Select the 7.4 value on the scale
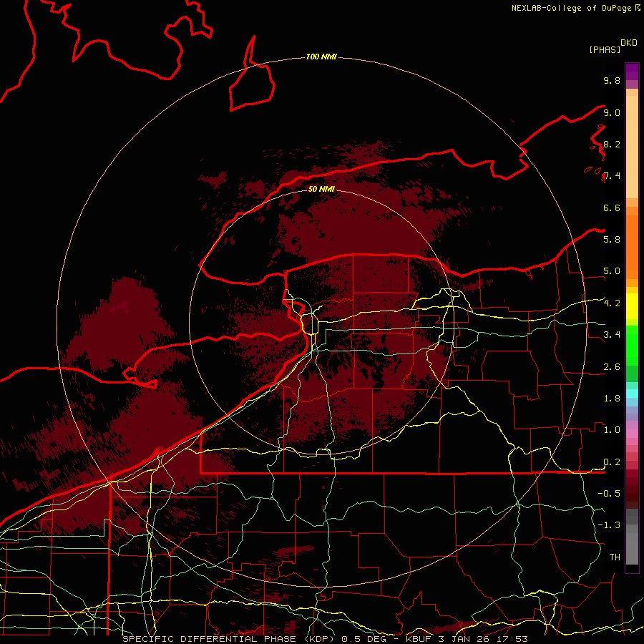Image resolution: width=644 pixels, height=644 pixels. point(612,176)
